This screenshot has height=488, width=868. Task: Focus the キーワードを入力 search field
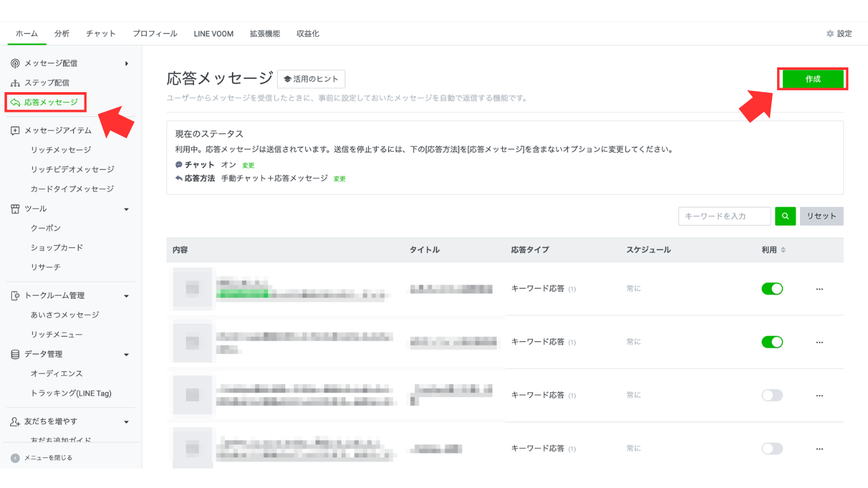click(724, 216)
